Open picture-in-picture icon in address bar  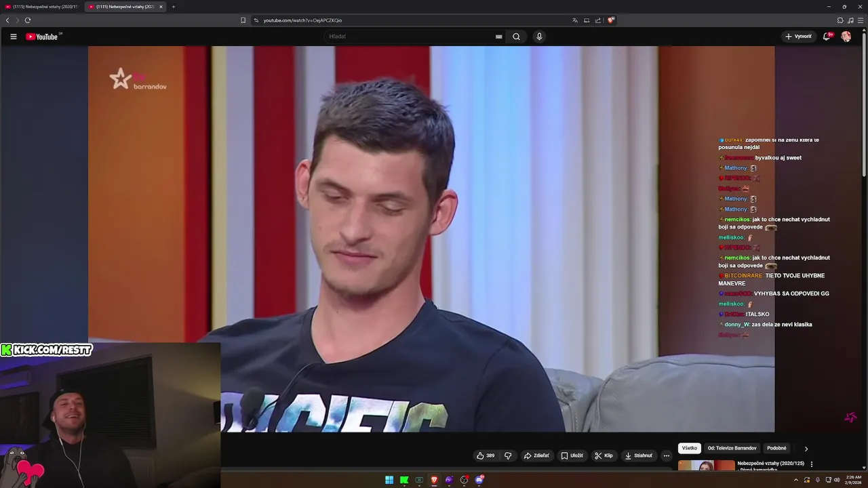pos(587,20)
